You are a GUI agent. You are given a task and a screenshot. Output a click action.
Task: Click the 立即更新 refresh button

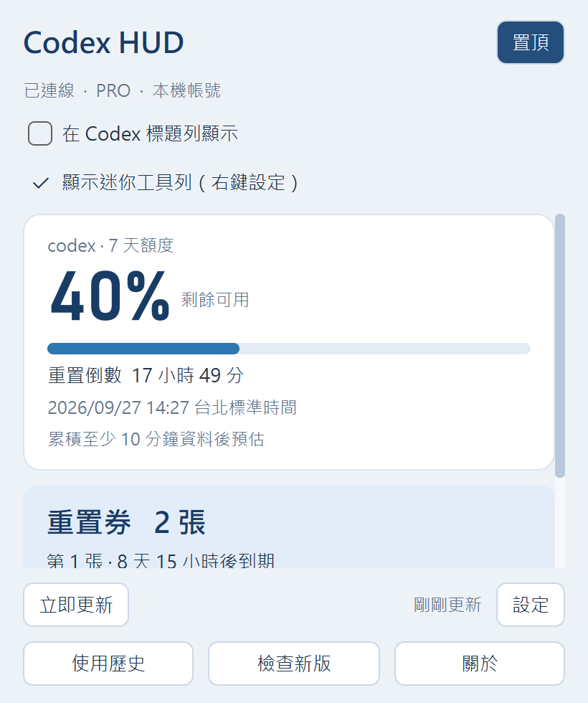coord(76,605)
